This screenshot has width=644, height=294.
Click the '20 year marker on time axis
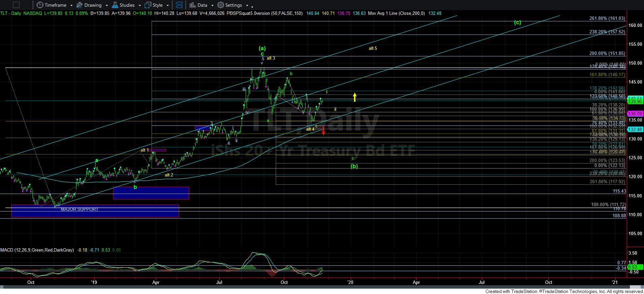(351, 282)
